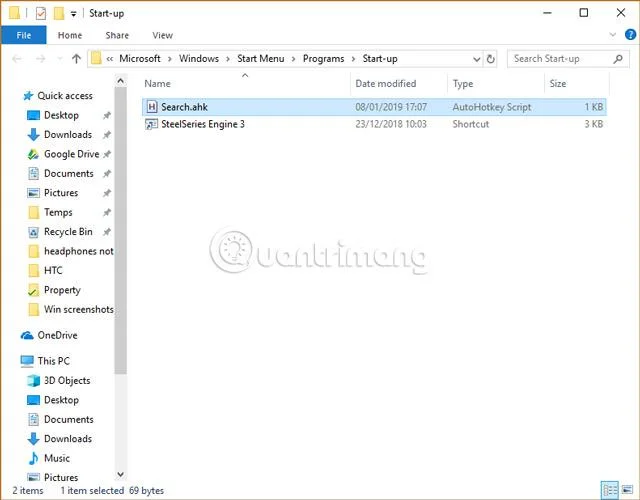Expand the chevron after Windows breadcrumb

[x=228, y=59]
